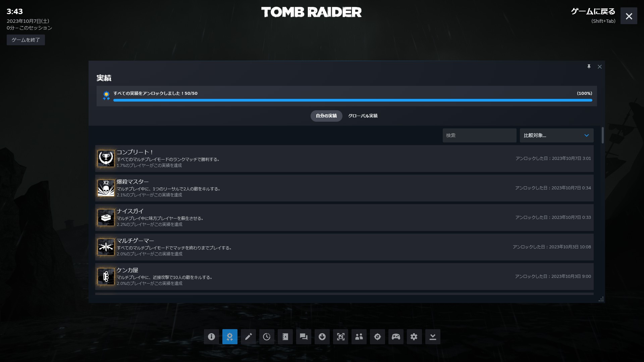Open the guides book icon
The image size is (644, 362).
285,337
